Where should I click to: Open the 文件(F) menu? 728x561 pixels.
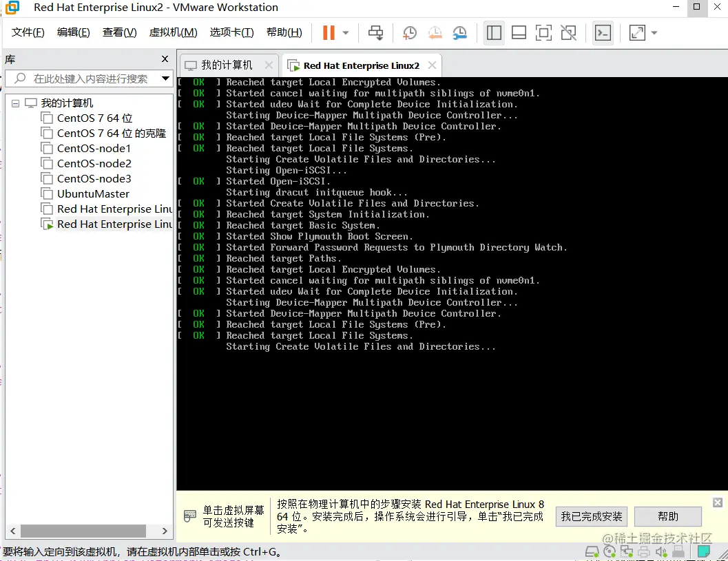click(x=28, y=32)
